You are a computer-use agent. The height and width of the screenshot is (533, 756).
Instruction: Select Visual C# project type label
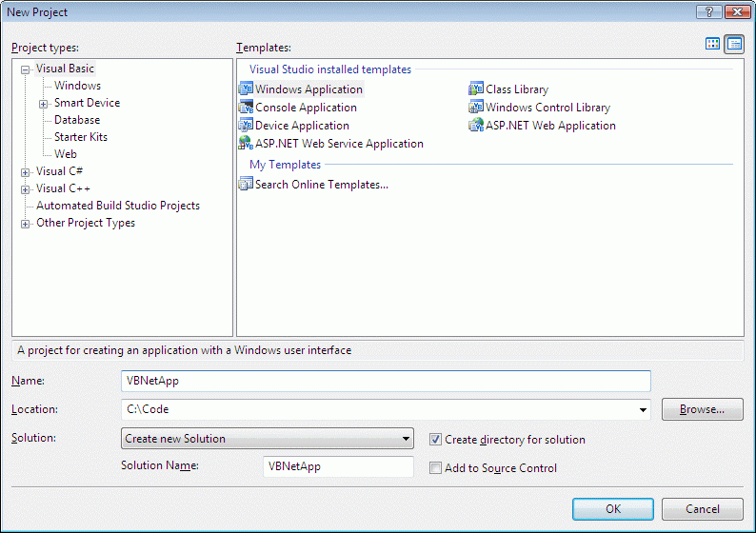click(x=59, y=171)
